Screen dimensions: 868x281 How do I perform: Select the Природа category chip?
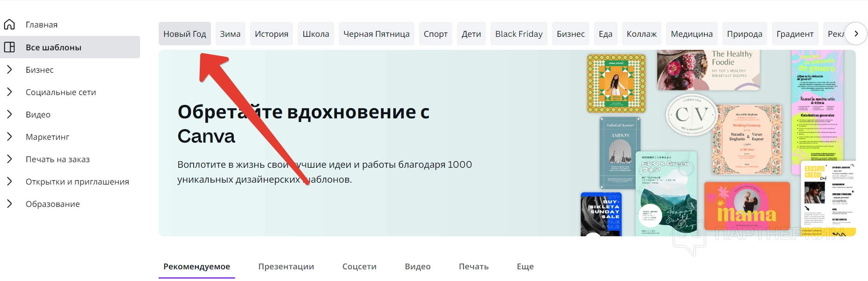(x=745, y=34)
